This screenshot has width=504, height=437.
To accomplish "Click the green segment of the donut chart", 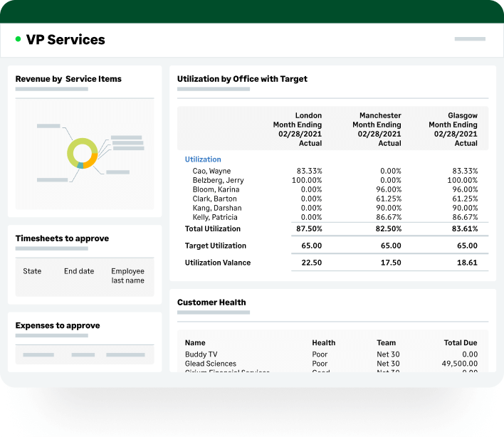I will click(72, 148).
